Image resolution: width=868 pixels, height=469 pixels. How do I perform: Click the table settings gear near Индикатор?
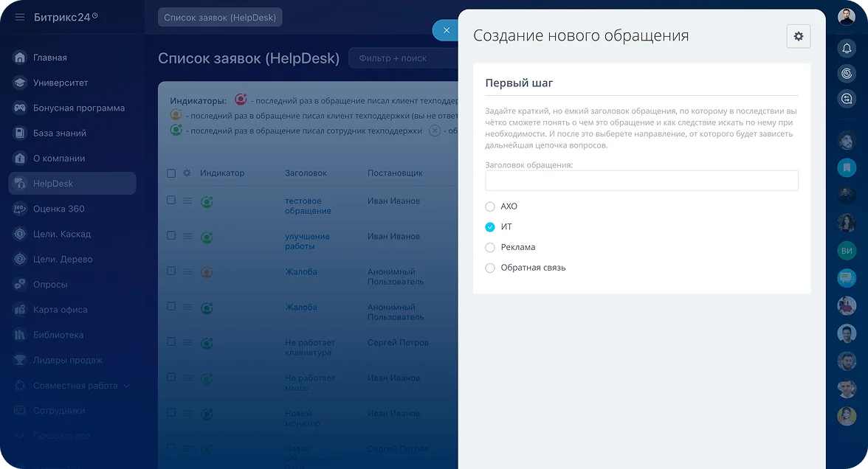(x=187, y=173)
